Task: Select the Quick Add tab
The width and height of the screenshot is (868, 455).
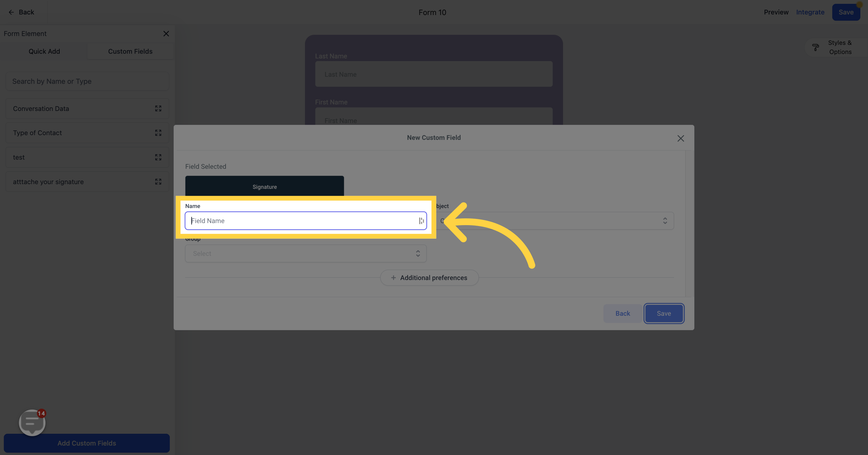Action: pos(44,51)
